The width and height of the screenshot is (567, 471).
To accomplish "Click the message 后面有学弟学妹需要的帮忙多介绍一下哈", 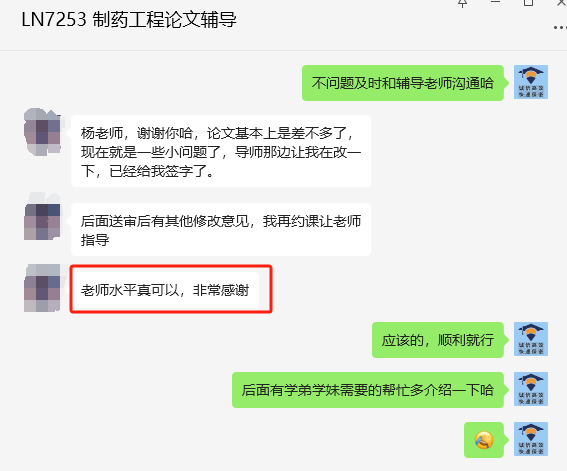I will click(368, 390).
